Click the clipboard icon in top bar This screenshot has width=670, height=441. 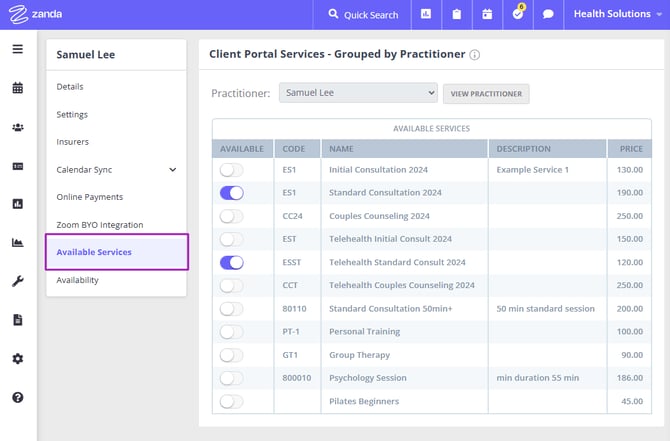(x=457, y=15)
